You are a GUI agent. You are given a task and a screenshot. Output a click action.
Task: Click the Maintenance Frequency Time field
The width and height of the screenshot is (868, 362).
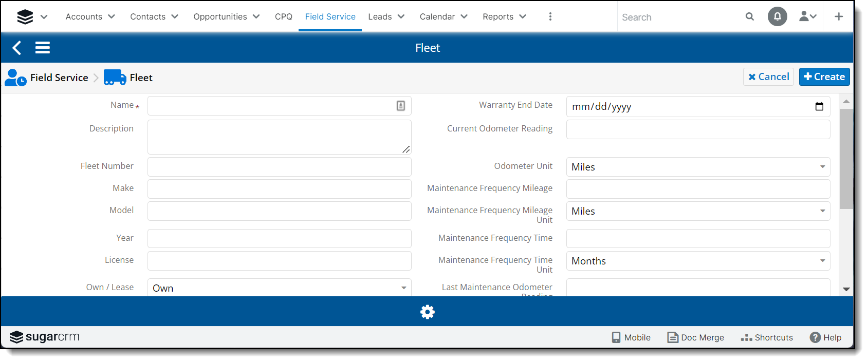(x=698, y=239)
